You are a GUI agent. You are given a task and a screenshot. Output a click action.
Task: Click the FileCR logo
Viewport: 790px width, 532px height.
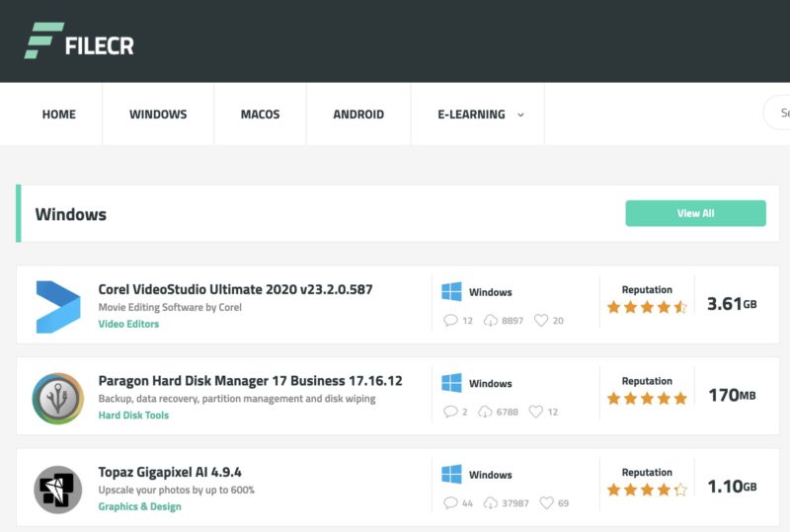point(79,41)
